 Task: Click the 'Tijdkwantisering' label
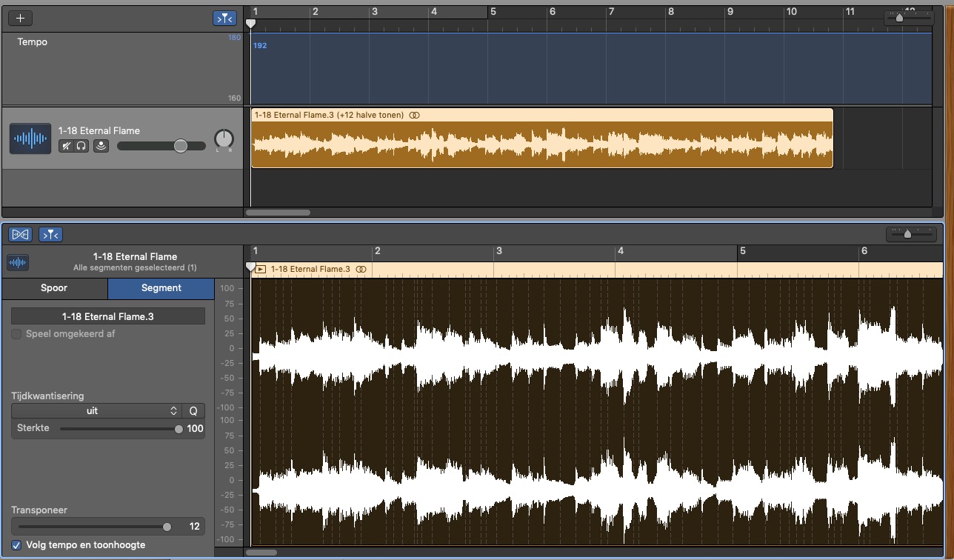click(x=47, y=396)
